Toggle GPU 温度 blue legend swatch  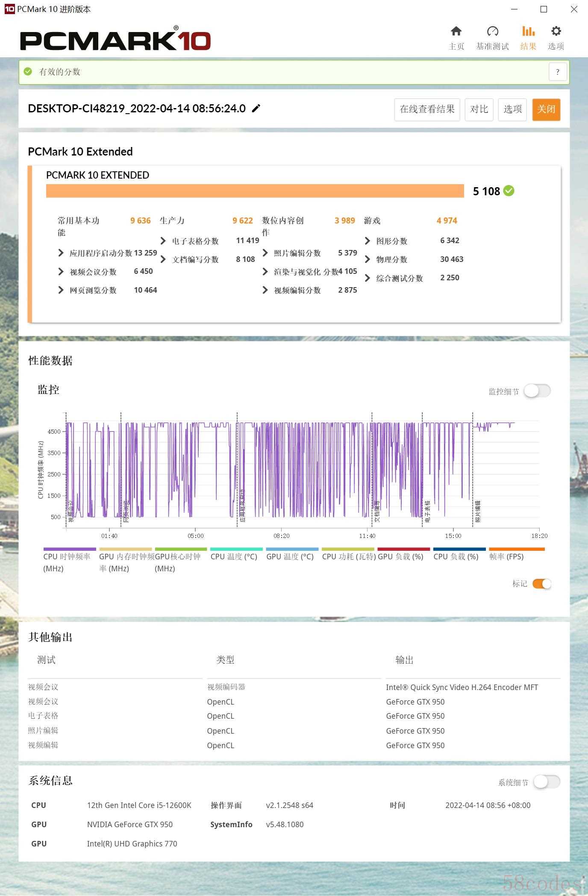pyautogui.click(x=292, y=549)
